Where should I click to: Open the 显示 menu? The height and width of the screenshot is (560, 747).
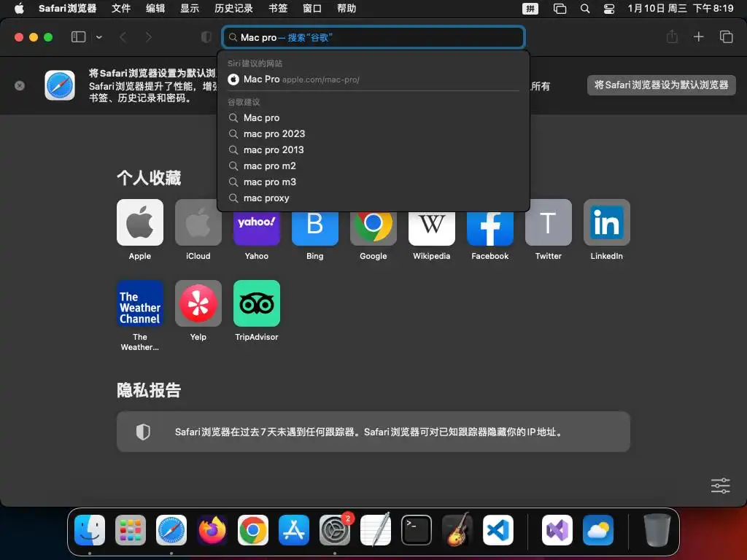coord(190,8)
